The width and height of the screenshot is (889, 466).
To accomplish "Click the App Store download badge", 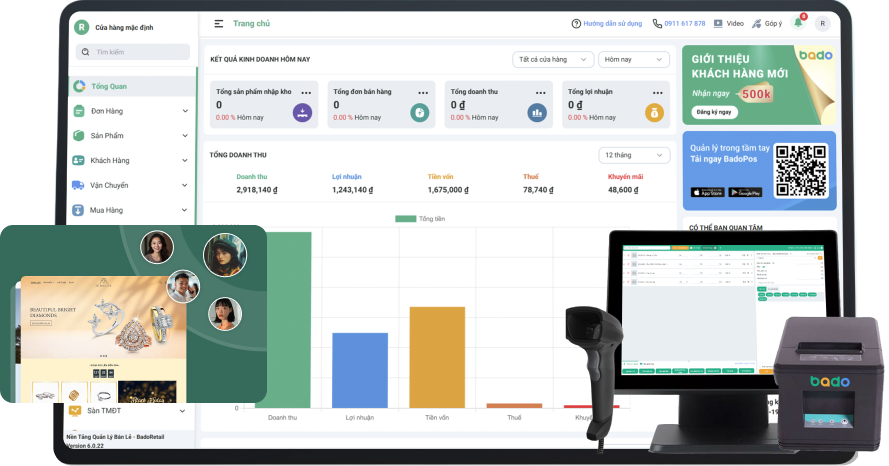I will (x=707, y=193).
